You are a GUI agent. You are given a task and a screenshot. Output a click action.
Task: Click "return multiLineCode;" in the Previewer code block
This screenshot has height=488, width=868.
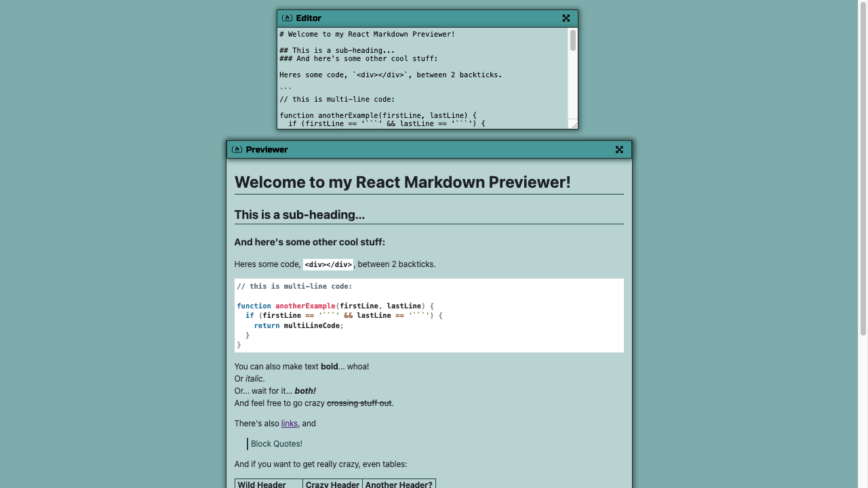(x=299, y=325)
